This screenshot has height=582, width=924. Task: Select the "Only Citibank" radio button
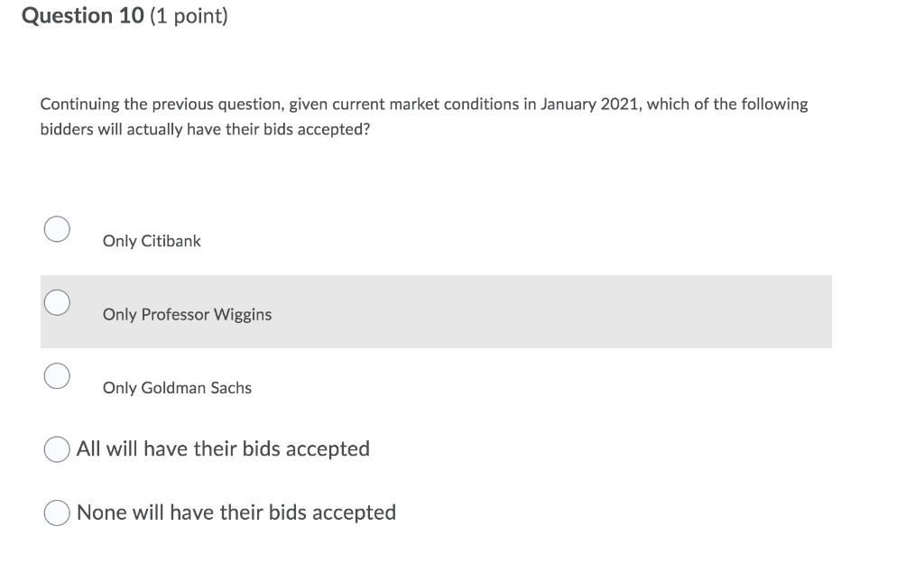56,228
